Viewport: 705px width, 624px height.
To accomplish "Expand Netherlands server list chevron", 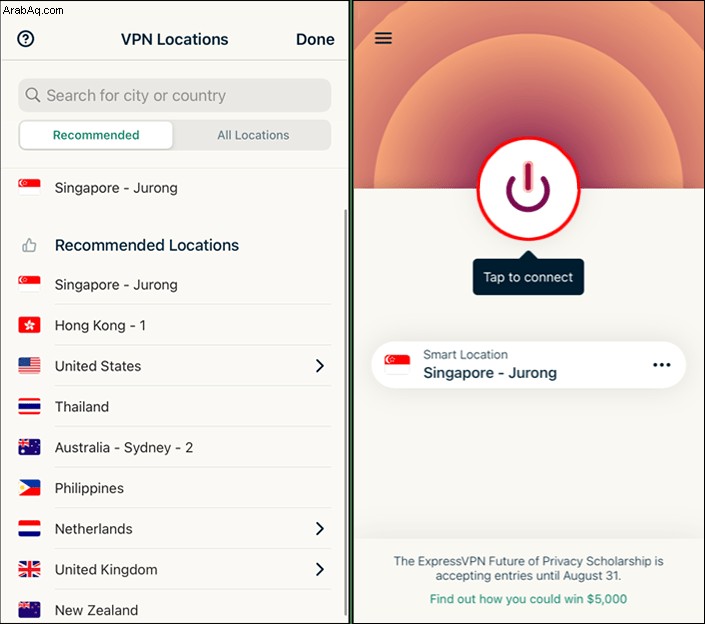I will 320,529.
